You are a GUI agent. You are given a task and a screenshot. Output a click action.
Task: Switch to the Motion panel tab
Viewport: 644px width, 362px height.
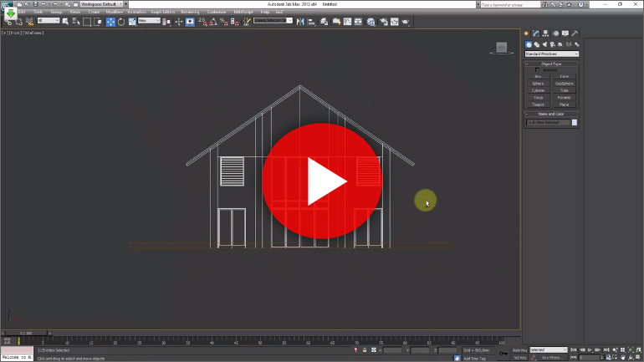point(555,33)
